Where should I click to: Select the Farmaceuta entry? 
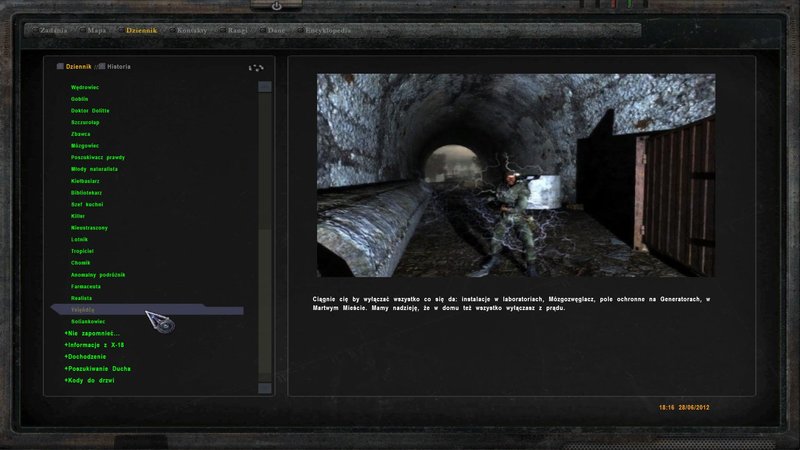click(86, 287)
